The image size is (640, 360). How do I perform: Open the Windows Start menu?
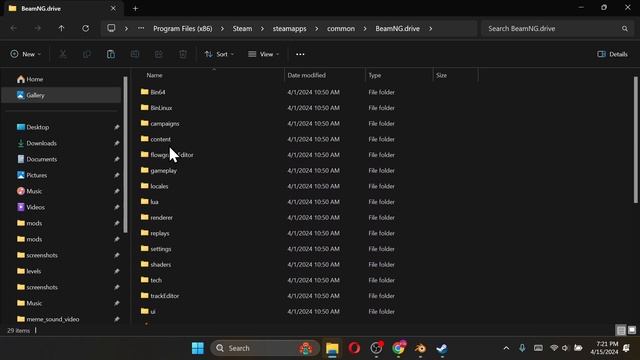[198, 348]
